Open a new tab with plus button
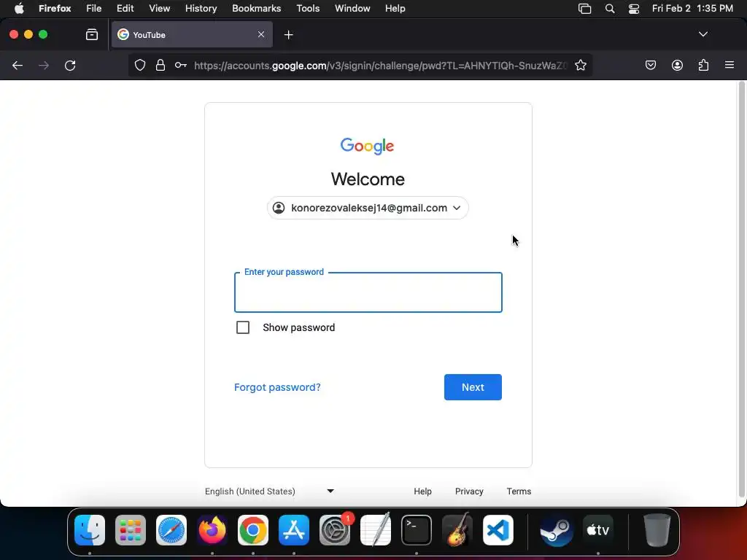The image size is (747, 560). (x=288, y=35)
